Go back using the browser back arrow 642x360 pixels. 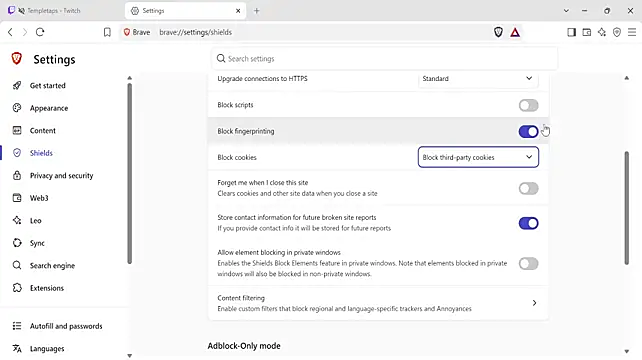coord(10,32)
